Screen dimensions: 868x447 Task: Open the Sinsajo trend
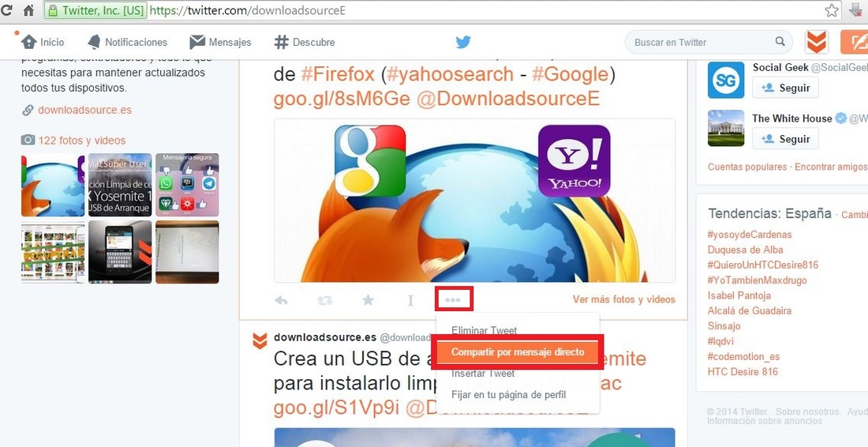click(x=724, y=325)
